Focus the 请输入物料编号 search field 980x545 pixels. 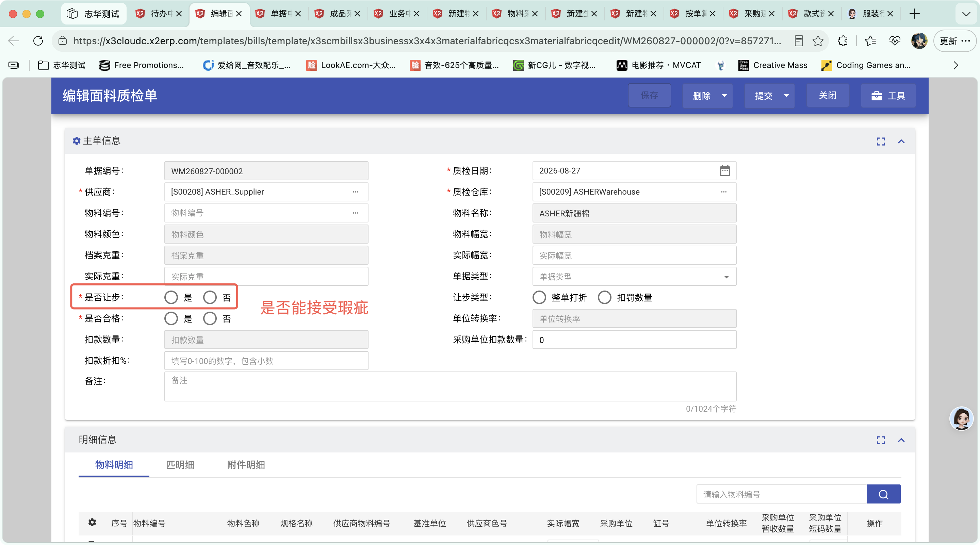[781, 494]
